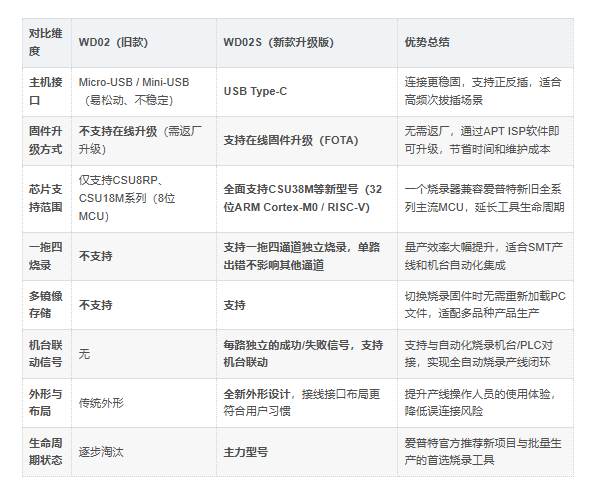Click the '优势总结' column header
This screenshot has height=492, width=595.
(x=485, y=43)
